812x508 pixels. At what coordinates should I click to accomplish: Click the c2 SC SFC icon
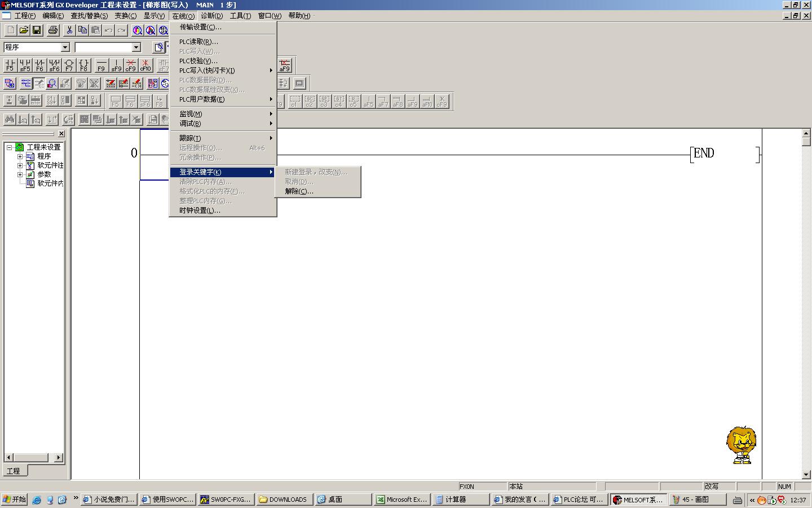tap(309, 101)
